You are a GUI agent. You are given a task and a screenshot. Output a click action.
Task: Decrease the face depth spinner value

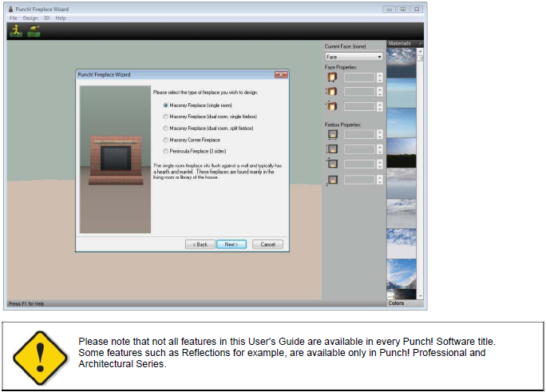click(x=379, y=109)
